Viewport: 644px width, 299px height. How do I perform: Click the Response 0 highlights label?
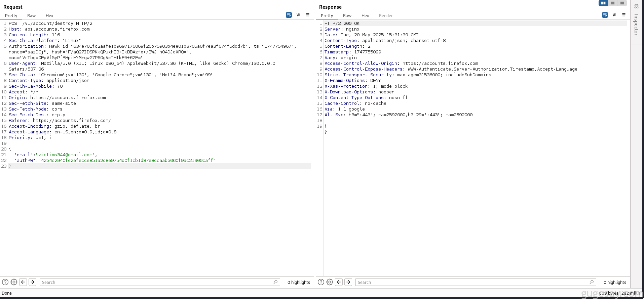[x=615, y=282]
